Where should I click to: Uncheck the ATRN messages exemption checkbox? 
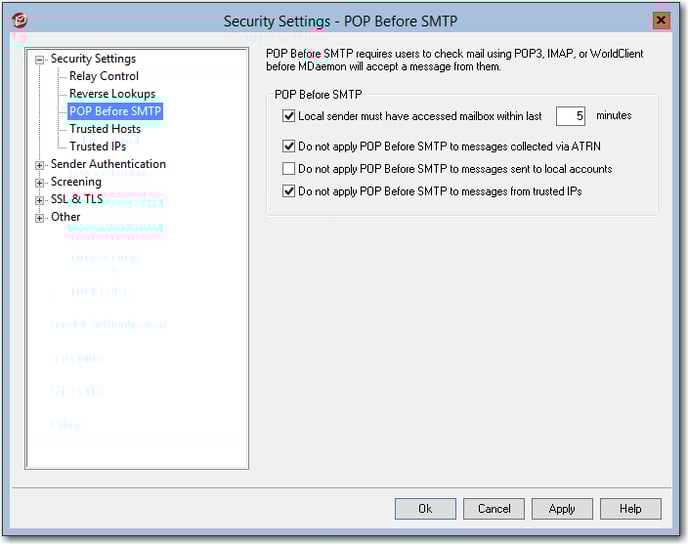[288, 146]
